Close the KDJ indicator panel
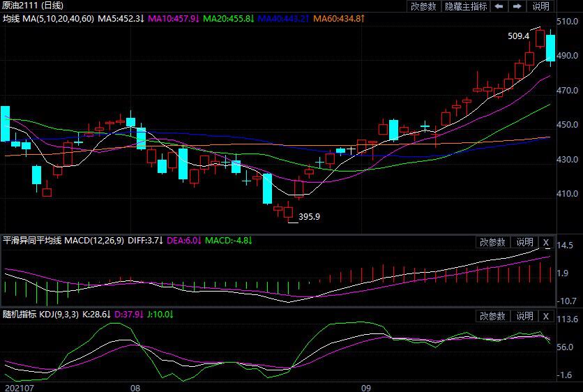The image size is (583, 392). click(x=546, y=316)
